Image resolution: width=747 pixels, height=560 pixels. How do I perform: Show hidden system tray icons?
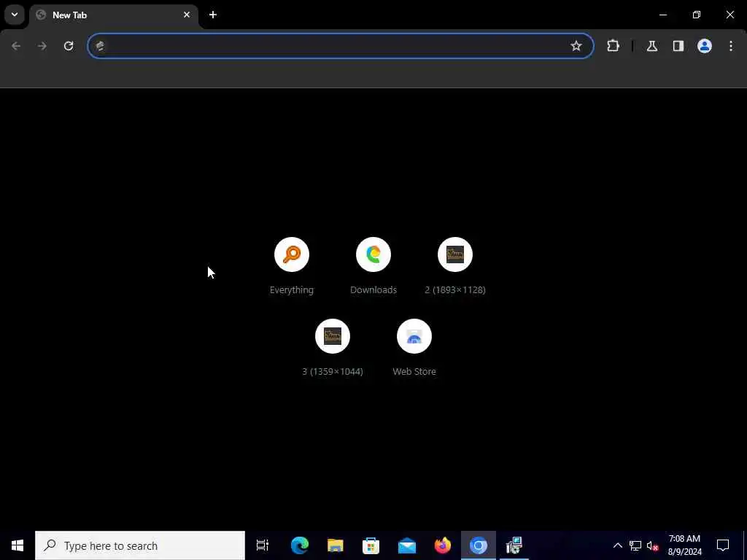(x=617, y=545)
